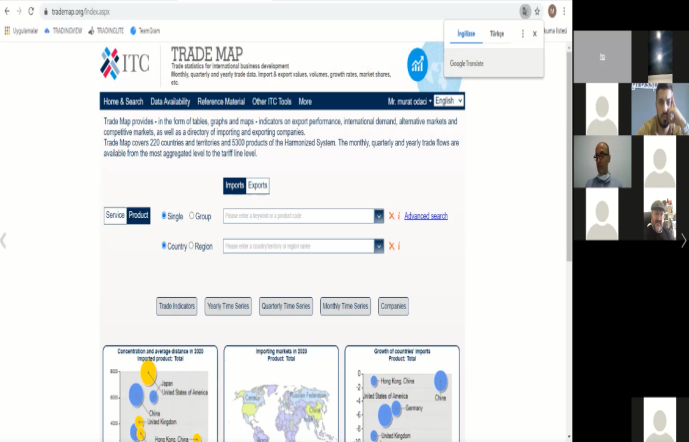Image resolution: width=689 pixels, height=442 pixels.
Task: Open Concentration and average distance chart
Action: coord(160,394)
